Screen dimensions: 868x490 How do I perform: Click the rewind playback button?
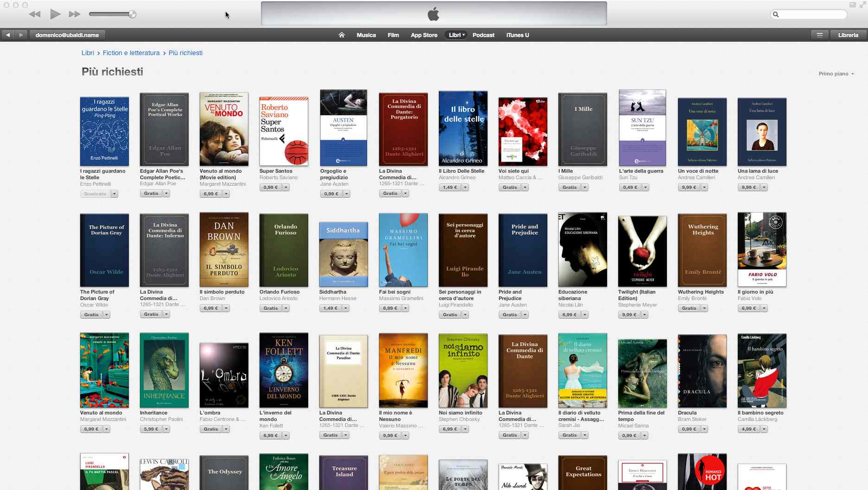[x=35, y=14]
